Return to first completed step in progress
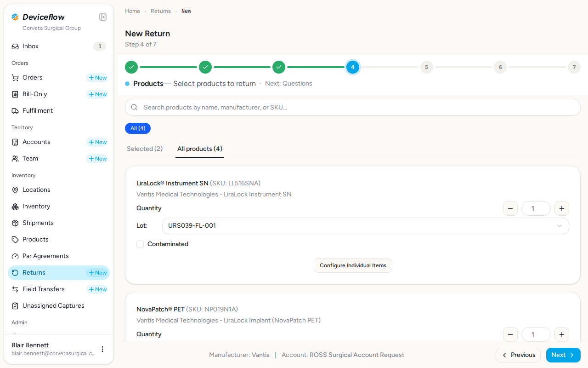Viewport: 588px width, 368px height. (x=131, y=67)
